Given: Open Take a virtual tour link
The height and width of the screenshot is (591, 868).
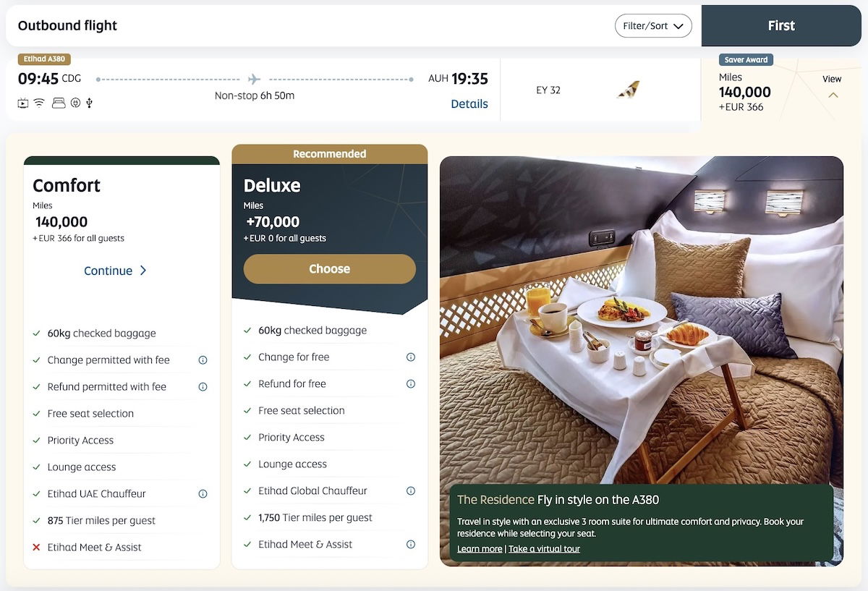Looking at the screenshot, I should (544, 549).
